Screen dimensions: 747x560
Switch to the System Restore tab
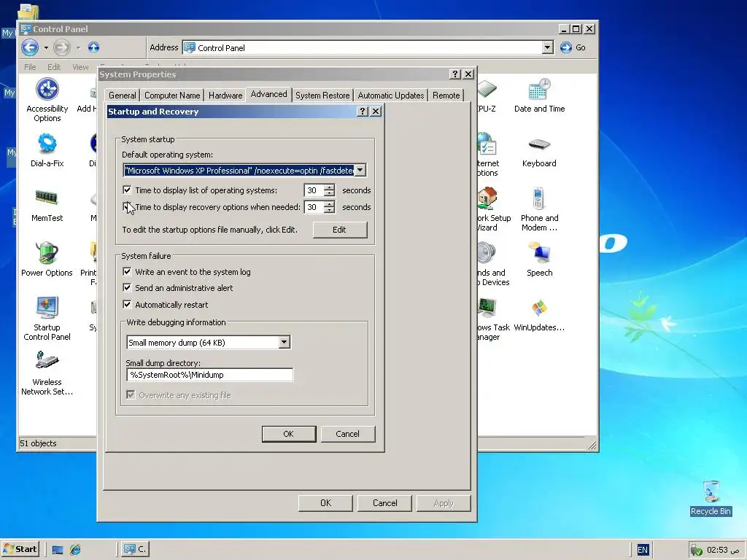(322, 96)
